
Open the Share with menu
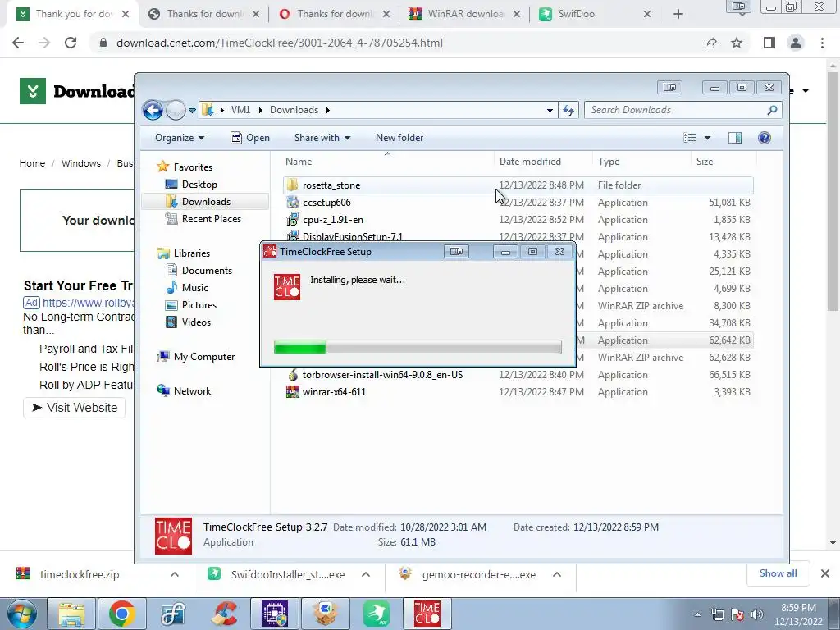(322, 138)
